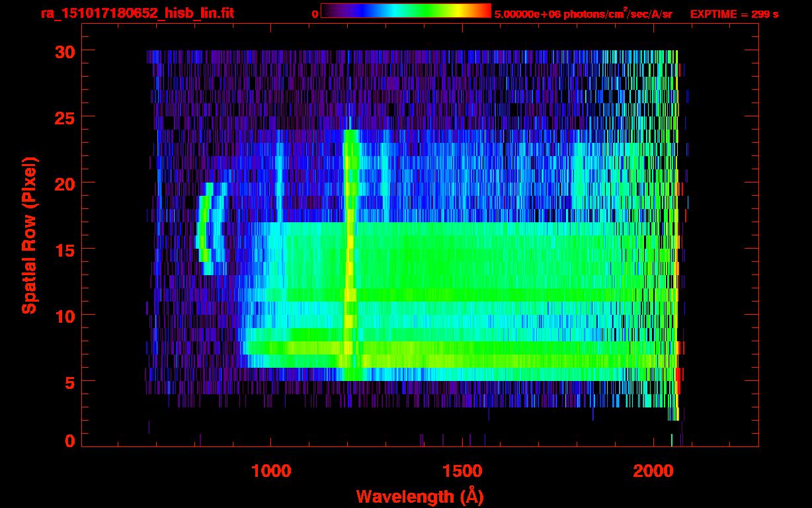Click the curved green arc feature near 830 Å
Screen dimensions: 812x508
(204, 228)
